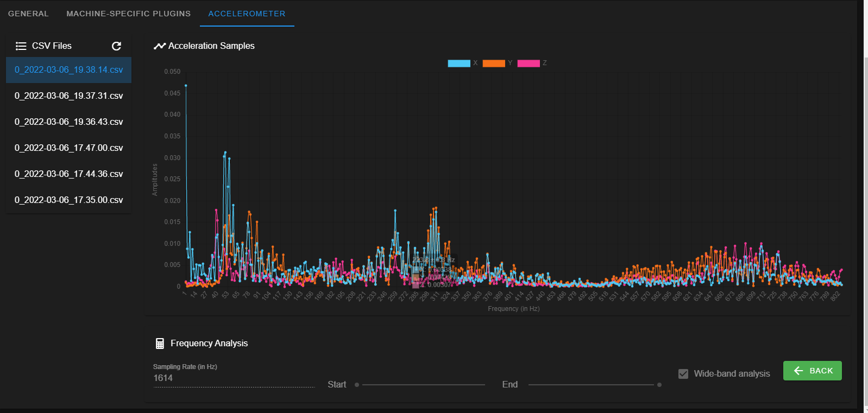Open the Machine-Specific Plugins tab
Screen dimensions: 868x413
coord(129,14)
